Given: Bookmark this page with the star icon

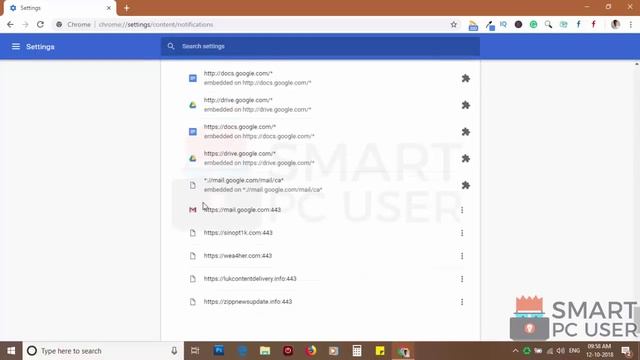Looking at the screenshot, I should click(x=453, y=24).
